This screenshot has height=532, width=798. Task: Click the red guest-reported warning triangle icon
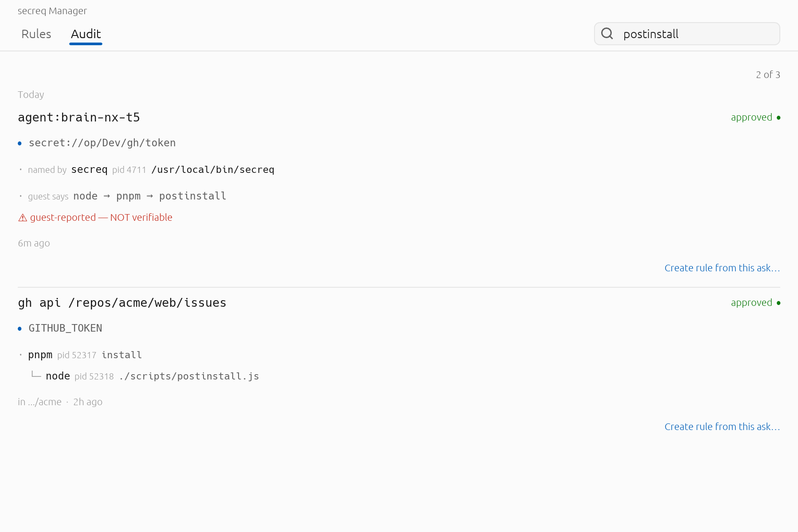pyautogui.click(x=23, y=218)
